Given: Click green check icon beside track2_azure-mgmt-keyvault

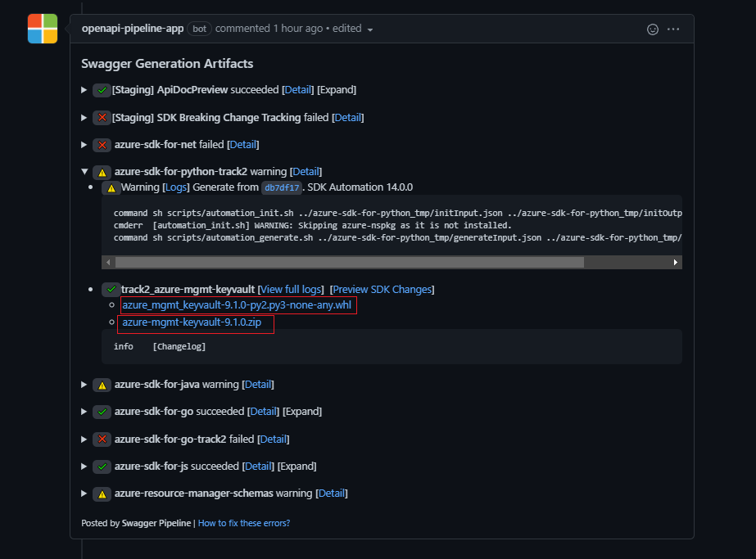Looking at the screenshot, I should [111, 290].
